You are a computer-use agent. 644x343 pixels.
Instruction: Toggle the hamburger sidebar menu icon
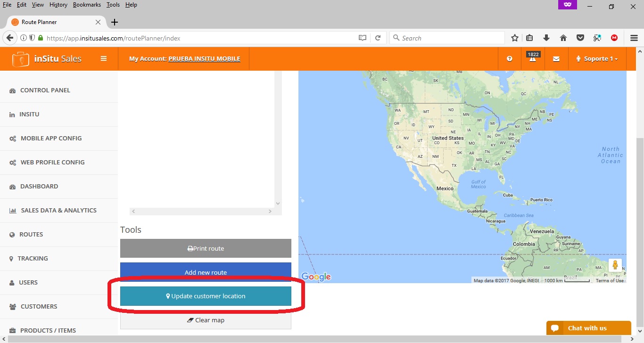click(x=104, y=59)
